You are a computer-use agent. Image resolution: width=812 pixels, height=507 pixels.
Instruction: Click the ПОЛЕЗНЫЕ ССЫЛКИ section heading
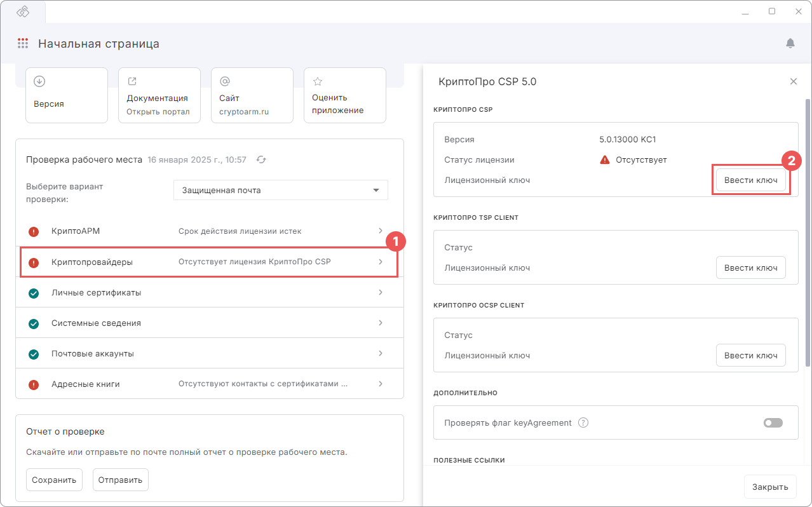tap(469, 460)
